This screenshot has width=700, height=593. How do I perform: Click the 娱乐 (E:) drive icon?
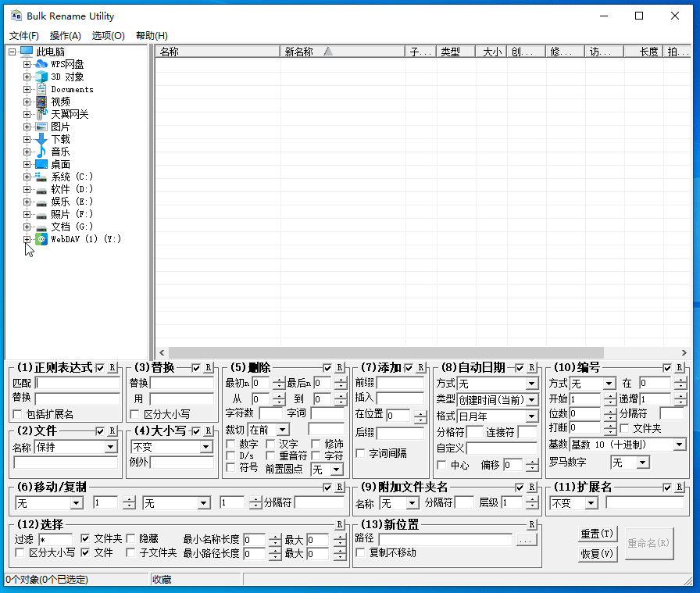[x=41, y=202]
